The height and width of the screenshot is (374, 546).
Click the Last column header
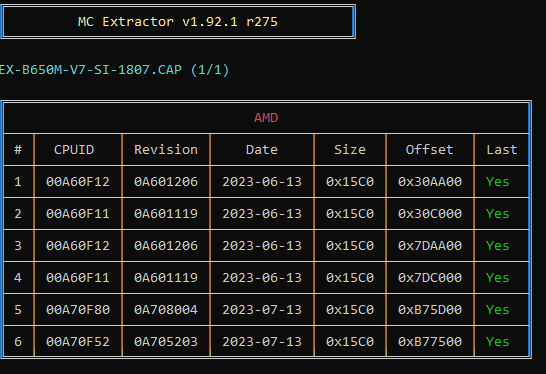point(502,150)
